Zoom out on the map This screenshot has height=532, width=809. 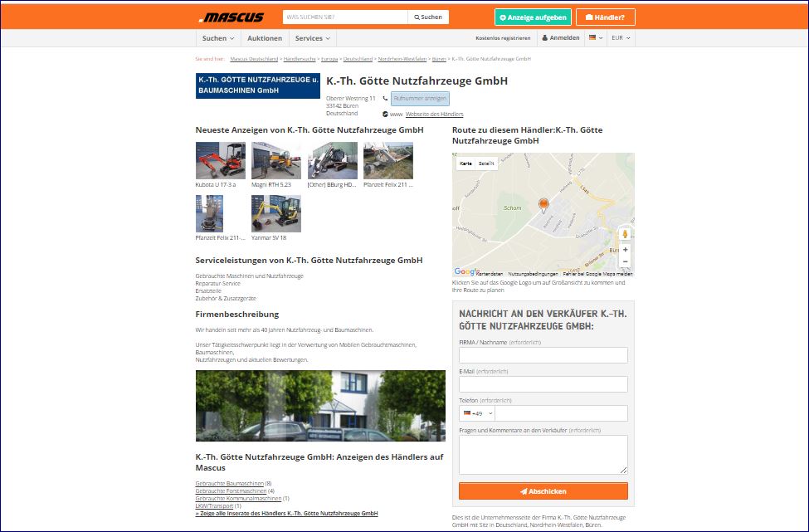click(625, 261)
